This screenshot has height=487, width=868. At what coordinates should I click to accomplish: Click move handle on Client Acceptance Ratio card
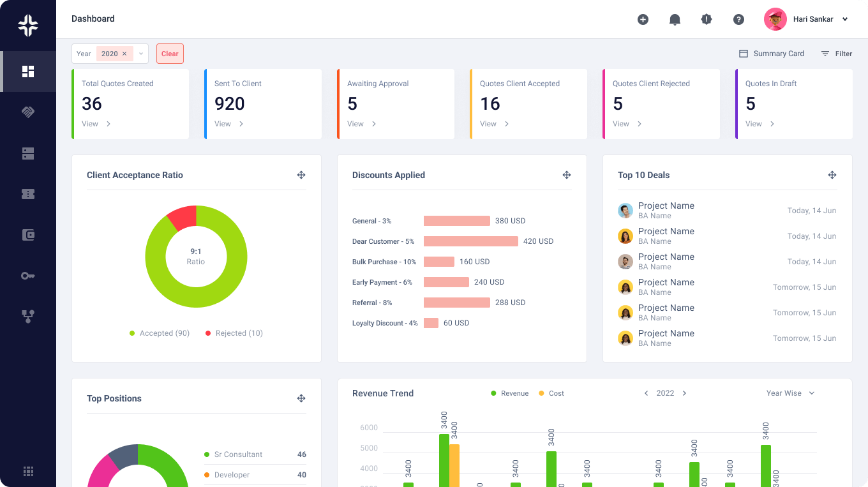[x=301, y=175]
